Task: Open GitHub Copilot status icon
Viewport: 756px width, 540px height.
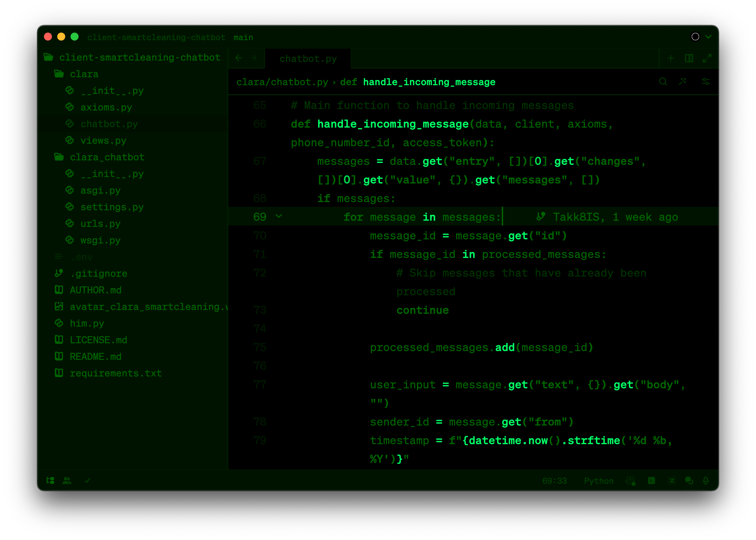Action: pos(631,481)
